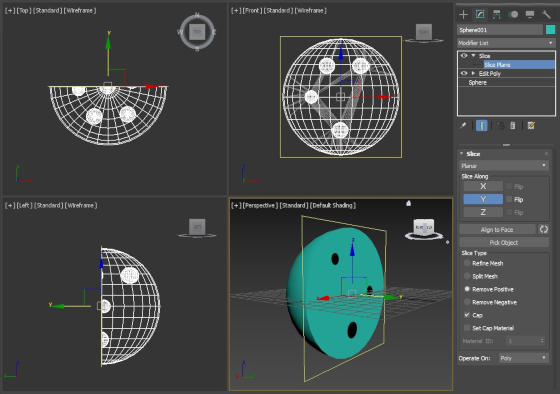Open the Top viewport [Standard] menu
This screenshot has width=560, height=394.
coord(48,11)
